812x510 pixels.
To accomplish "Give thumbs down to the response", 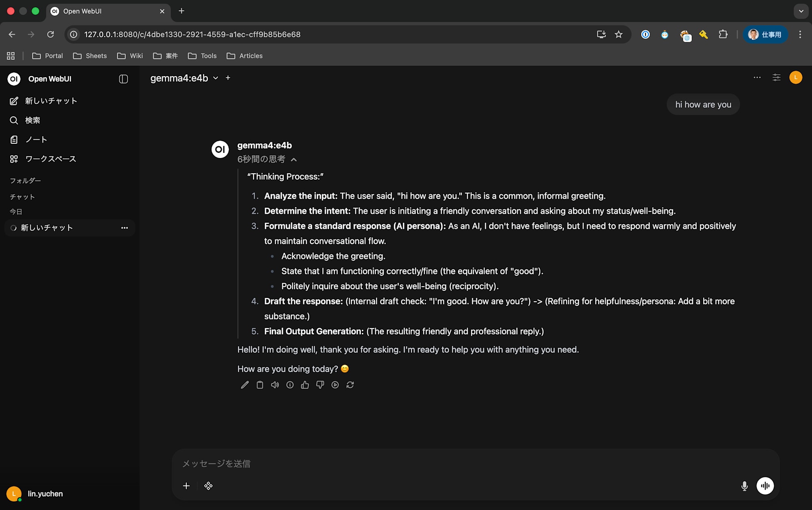I will click(320, 385).
